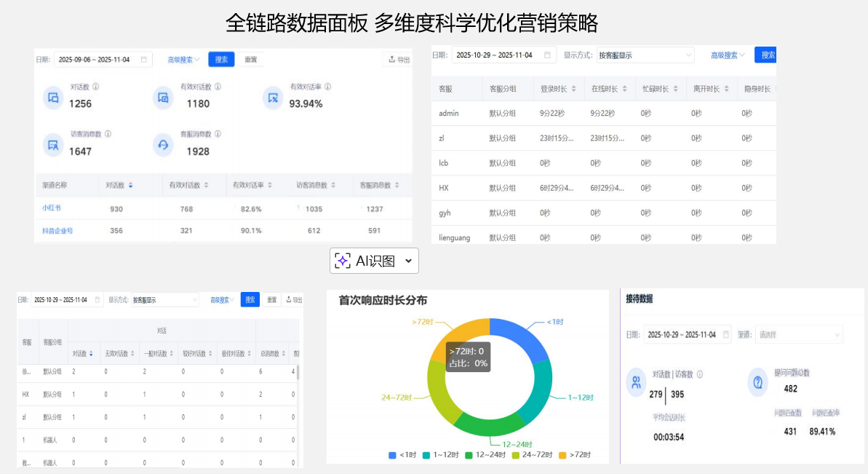Open the info tooltip icon next to 有效对话率

327,87
